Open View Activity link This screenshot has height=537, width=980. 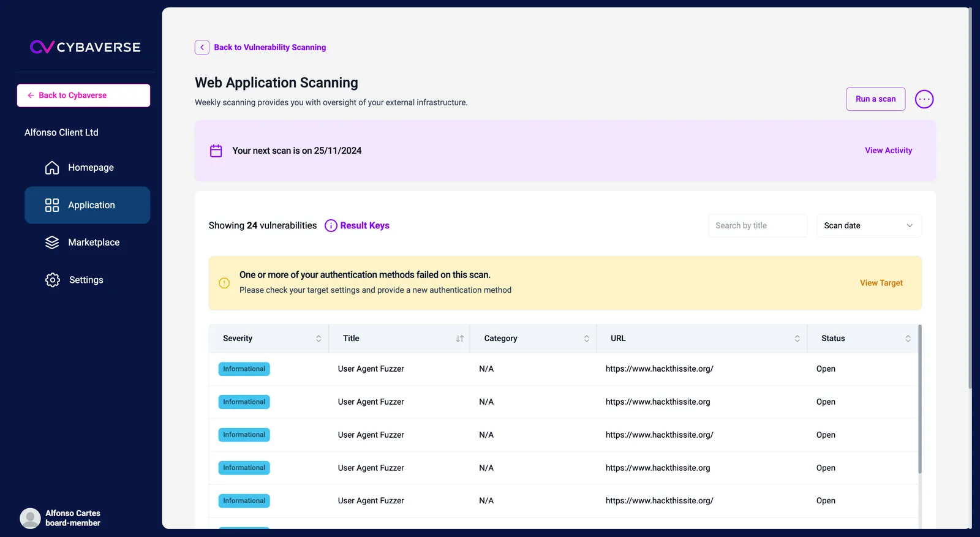pyautogui.click(x=888, y=151)
